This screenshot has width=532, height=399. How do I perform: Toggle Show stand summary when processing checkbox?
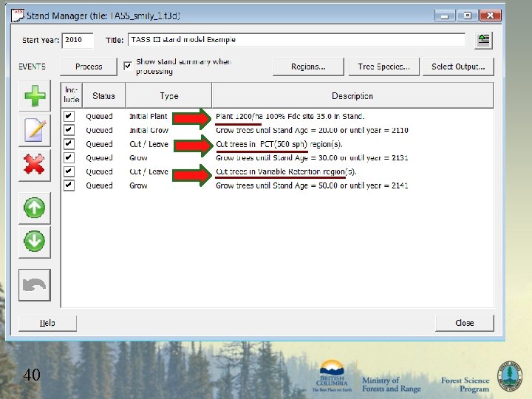point(128,66)
